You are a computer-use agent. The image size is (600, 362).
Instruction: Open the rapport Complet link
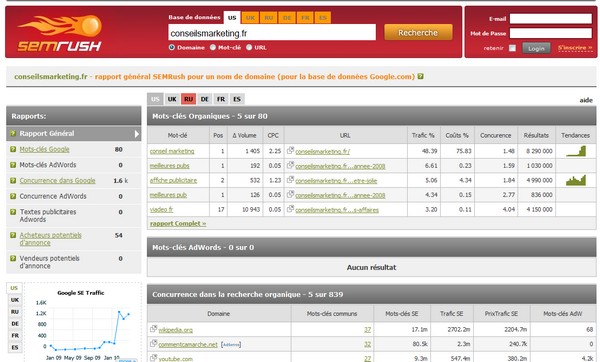[178, 223]
